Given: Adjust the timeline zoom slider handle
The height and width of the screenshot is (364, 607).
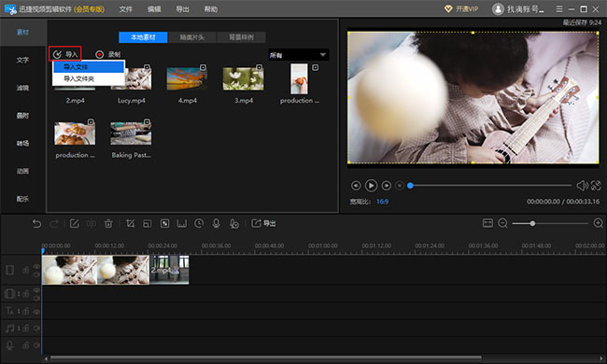Looking at the screenshot, I should click(x=532, y=224).
